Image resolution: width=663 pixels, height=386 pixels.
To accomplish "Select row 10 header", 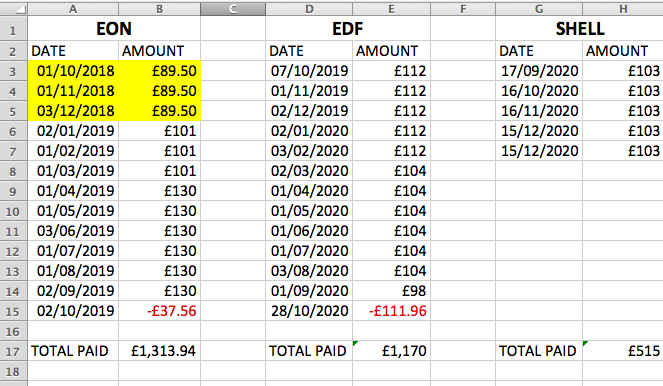I will (x=14, y=211).
